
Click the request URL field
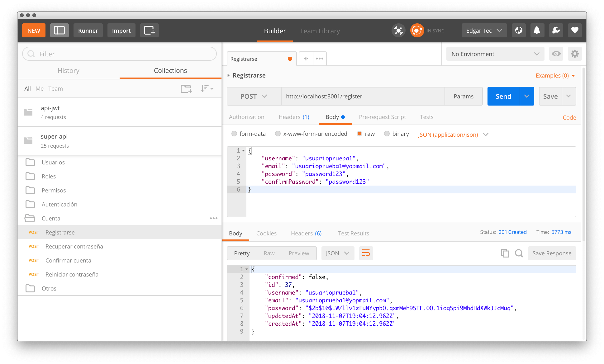[363, 96]
